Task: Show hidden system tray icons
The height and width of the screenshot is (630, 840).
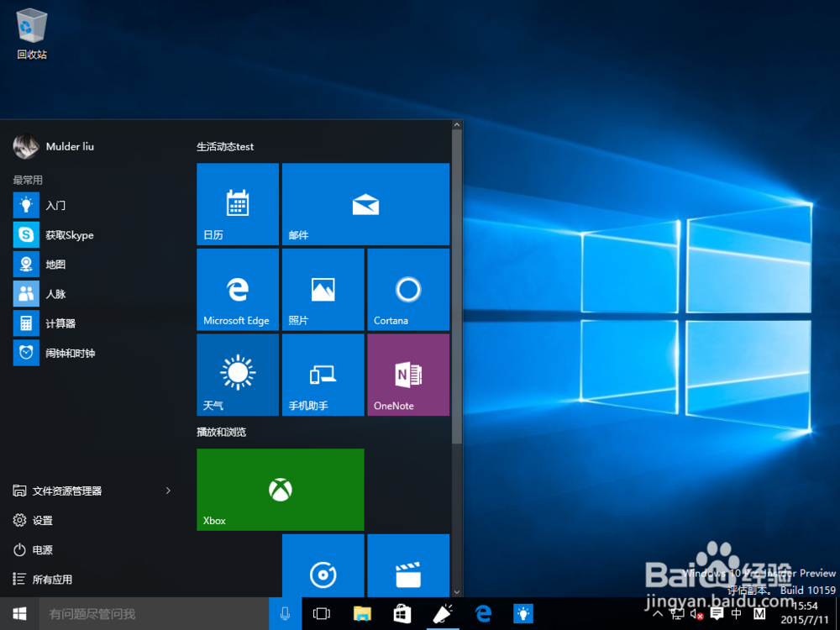Action: pos(659,614)
